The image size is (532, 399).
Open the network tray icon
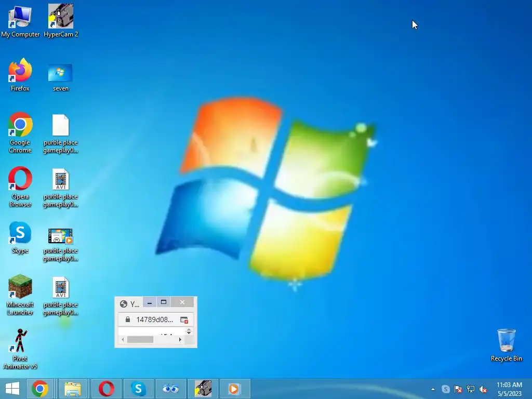pos(471,389)
